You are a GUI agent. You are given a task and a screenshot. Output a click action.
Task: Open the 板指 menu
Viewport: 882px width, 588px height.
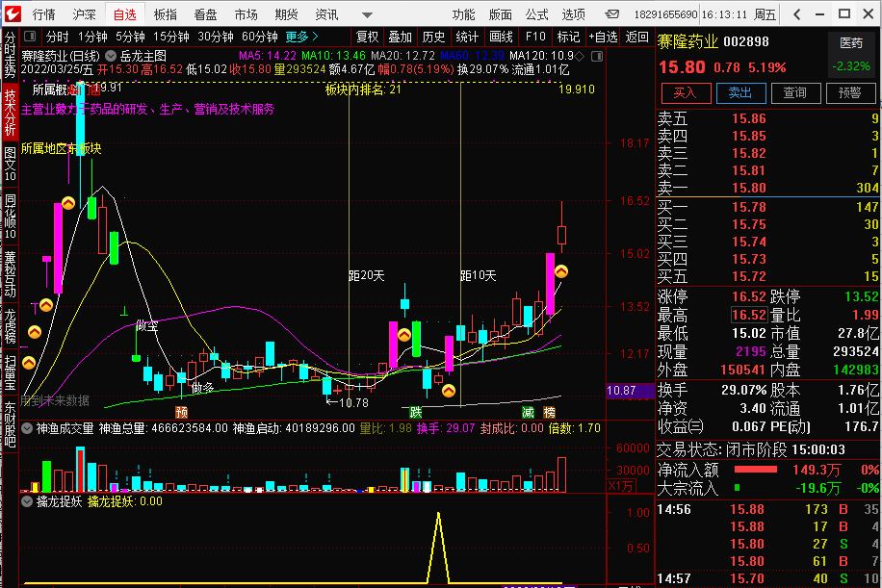pos(165,14)
